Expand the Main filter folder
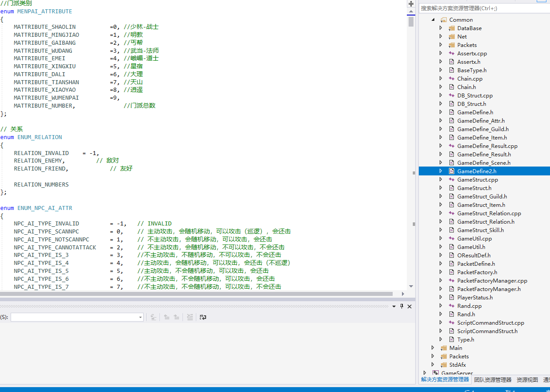This screenshot has width=550, height=392. pos(433,348)
